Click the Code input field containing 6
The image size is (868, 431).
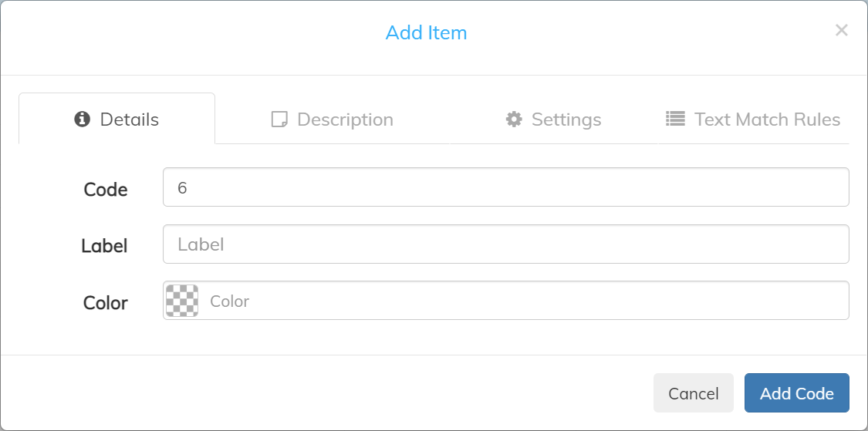tap(506, 187)
